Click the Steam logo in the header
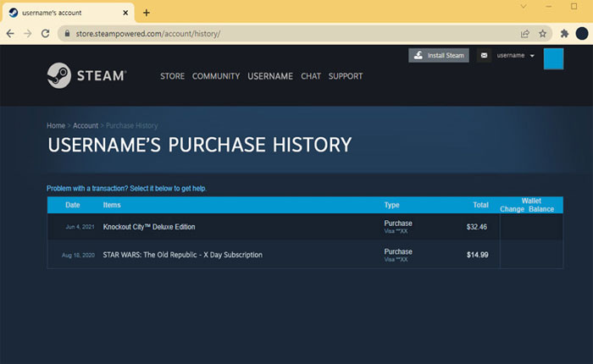This screenshot has width=593, height=364. tap(86, 75)
